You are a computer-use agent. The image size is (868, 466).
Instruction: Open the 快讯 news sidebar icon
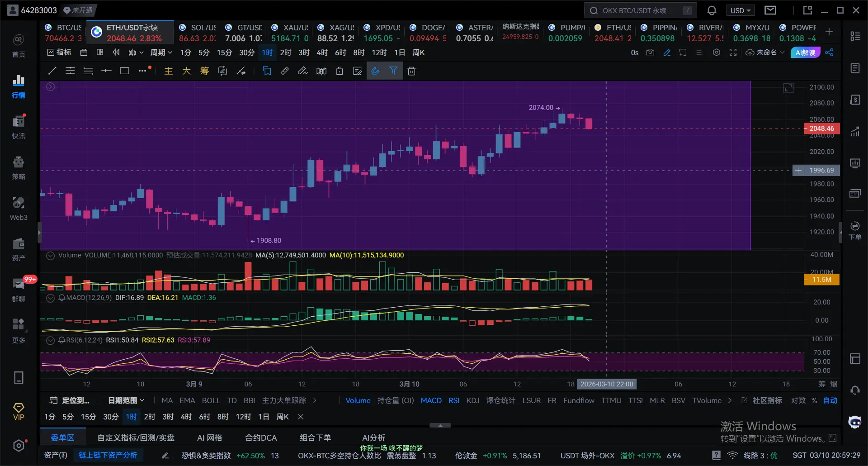(19, 127)
